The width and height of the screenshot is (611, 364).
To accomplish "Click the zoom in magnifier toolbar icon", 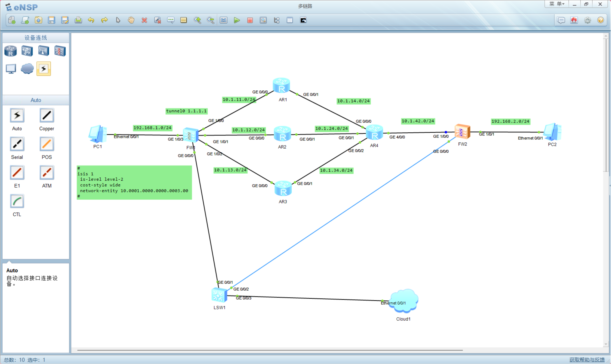I will [x=197, y=20].
